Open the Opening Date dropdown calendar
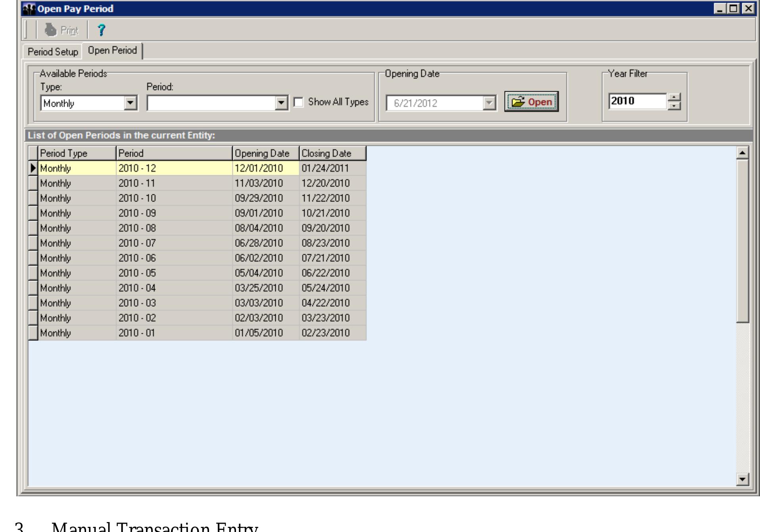 click(x=489, y=103)
